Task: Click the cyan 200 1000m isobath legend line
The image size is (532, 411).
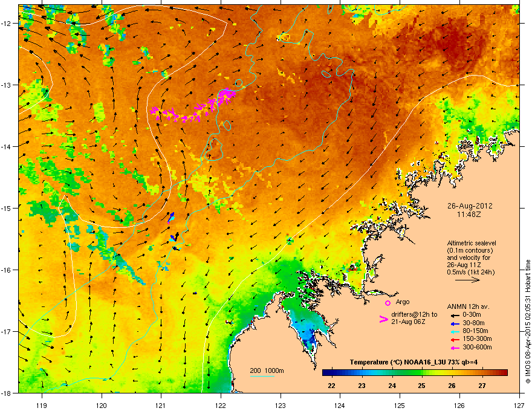Action: (x=262, y=376)
